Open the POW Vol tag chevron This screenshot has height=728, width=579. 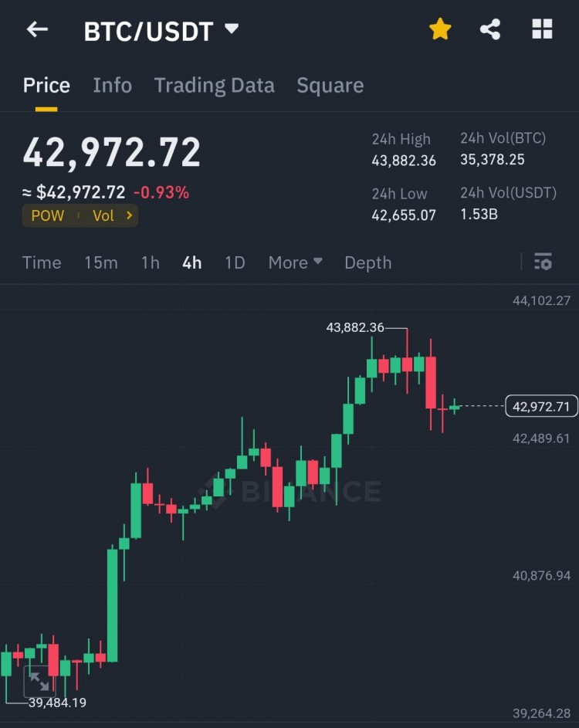point(130,215)
